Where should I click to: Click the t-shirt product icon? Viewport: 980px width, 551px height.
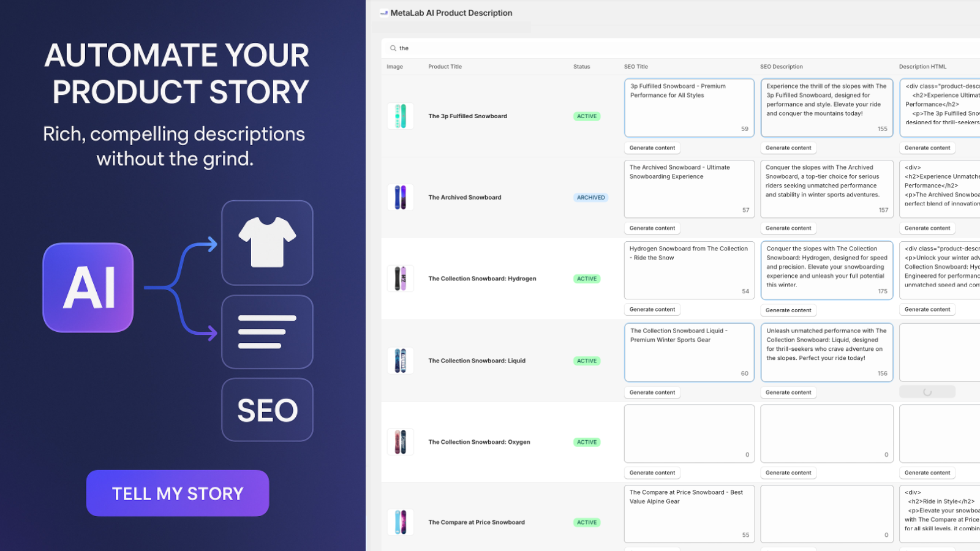(267, 242)
